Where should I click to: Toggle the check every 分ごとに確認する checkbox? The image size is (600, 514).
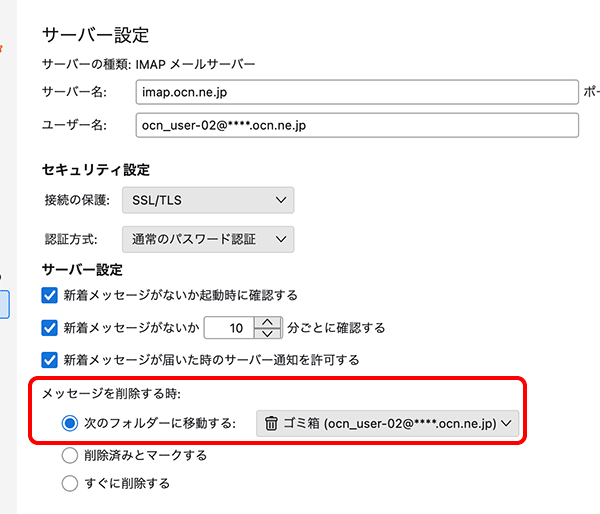tap(50, 327)
